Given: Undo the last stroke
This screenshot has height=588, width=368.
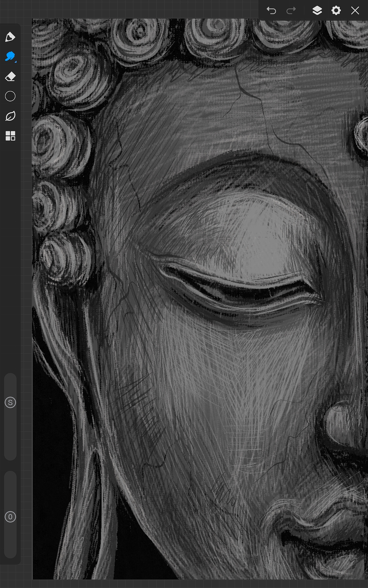Looking at the screenshot, I should (x=271, y=11).
